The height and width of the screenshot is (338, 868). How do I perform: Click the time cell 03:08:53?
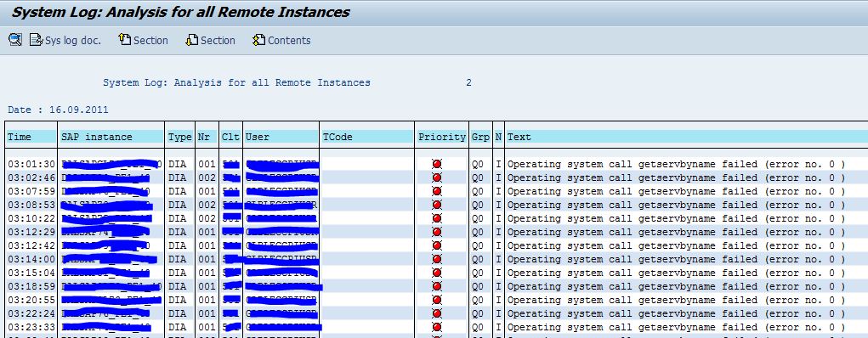31,205
